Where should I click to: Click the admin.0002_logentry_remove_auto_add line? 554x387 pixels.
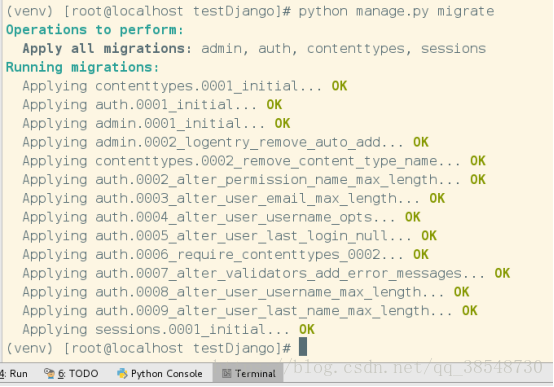point(225,142)
